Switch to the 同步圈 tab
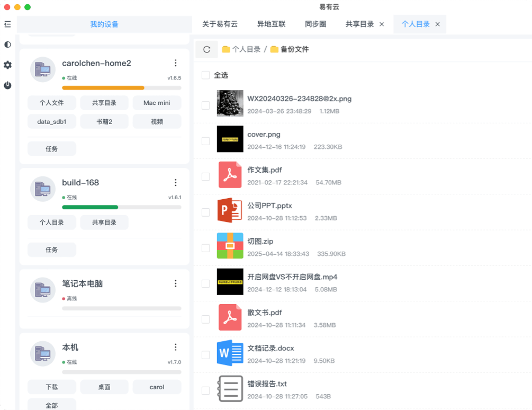 tap(315, 24)
